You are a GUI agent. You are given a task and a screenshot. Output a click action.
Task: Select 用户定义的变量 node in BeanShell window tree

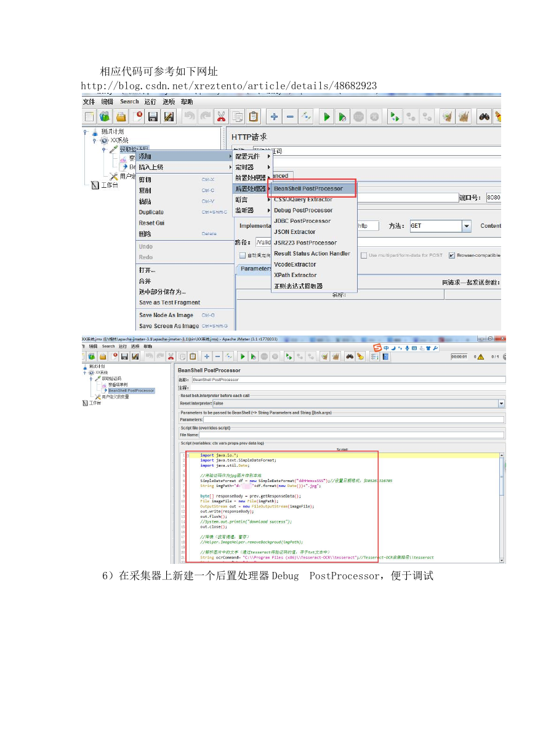pyautogui.click(x=115, y=397)
